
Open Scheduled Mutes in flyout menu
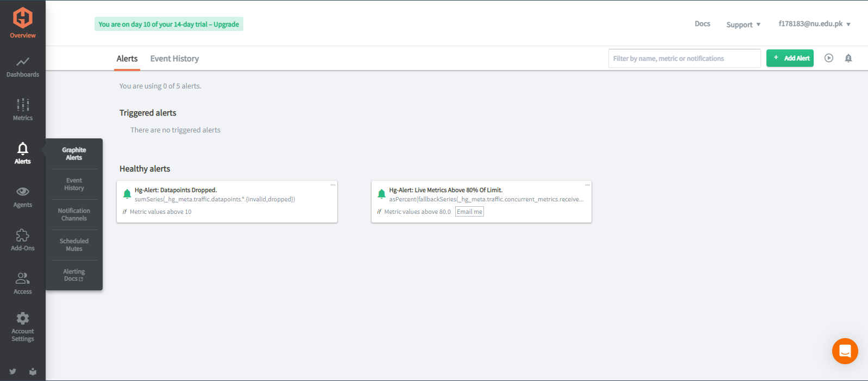click(x=74, y=245)
